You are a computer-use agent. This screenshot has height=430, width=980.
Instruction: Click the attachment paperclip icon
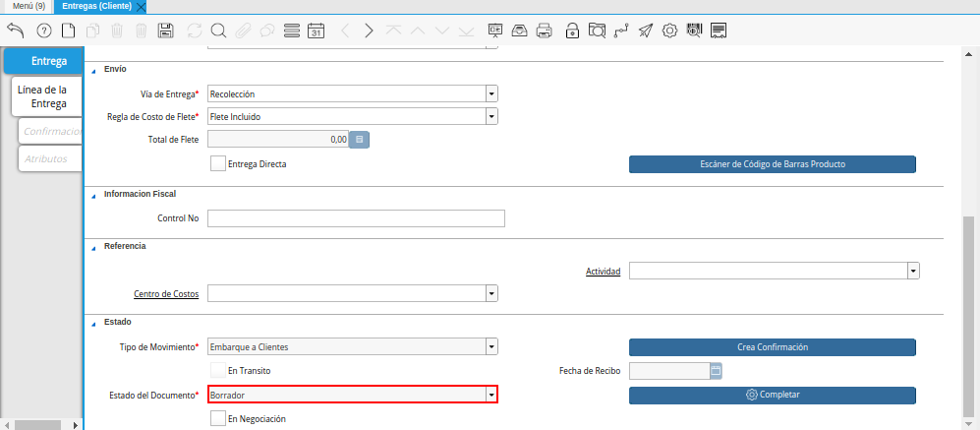coord(243,31)
